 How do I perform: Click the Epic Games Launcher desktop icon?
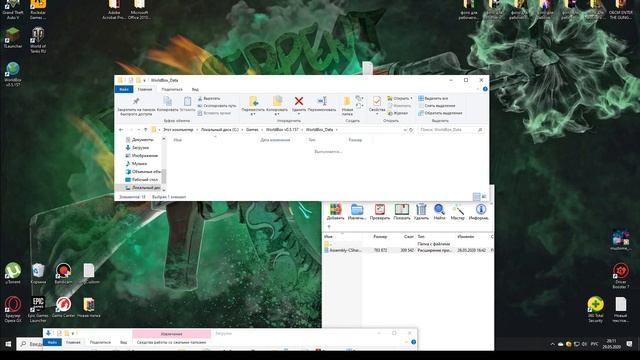[38, 309]
